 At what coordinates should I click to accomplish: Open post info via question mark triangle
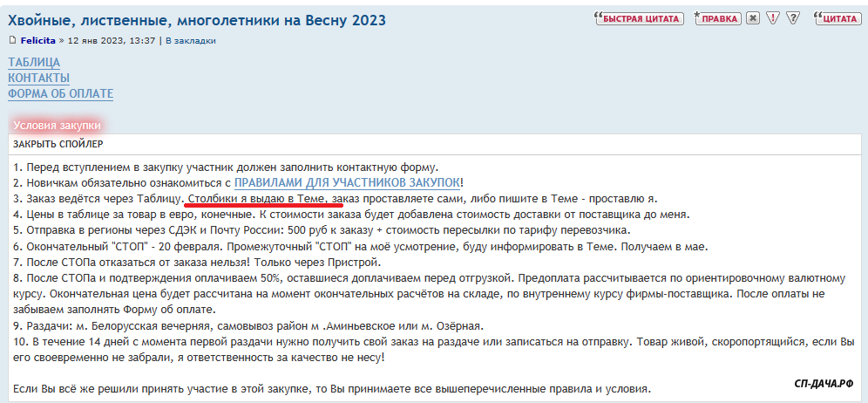[792, 18]
